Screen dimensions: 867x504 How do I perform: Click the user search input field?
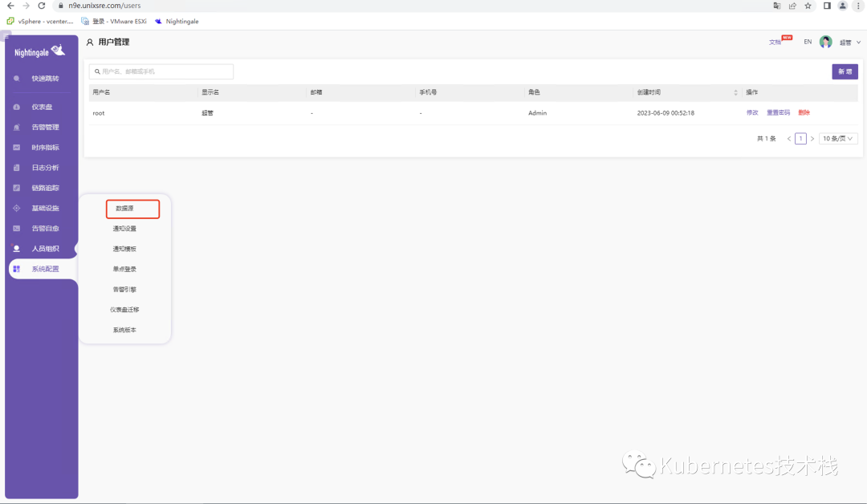point(161,71)
